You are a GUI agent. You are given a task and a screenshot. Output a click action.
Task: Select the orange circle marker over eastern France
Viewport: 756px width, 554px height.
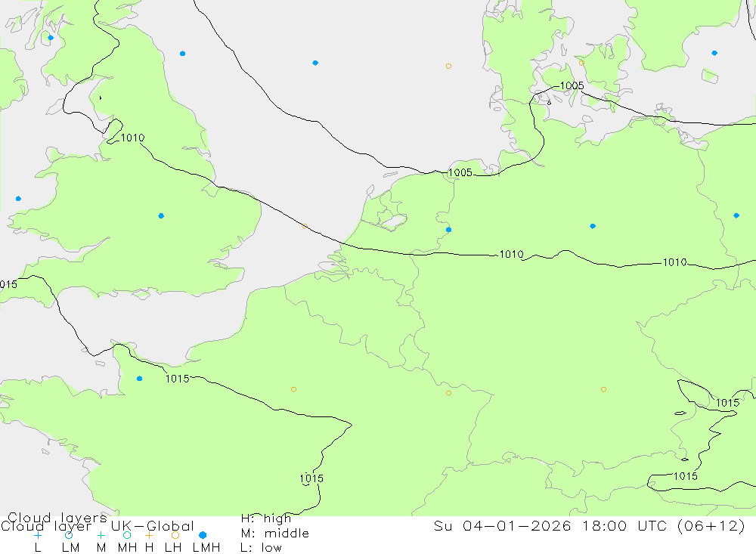pos(448,394)
